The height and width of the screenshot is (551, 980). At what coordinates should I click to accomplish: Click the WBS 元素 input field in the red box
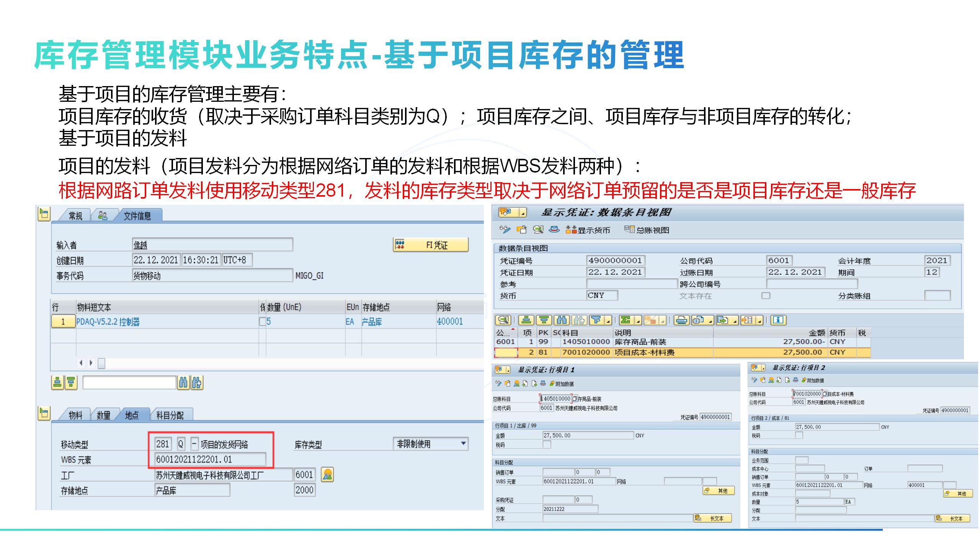tap(210, 460)
